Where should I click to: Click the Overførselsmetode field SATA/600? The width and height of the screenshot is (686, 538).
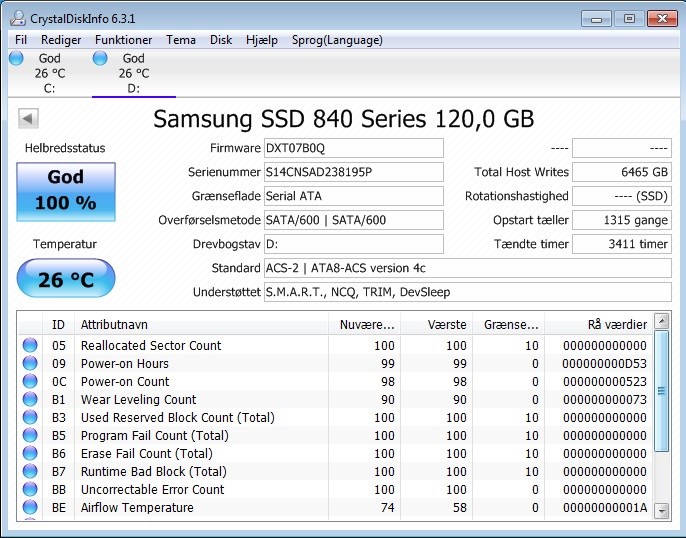(354, 220)
